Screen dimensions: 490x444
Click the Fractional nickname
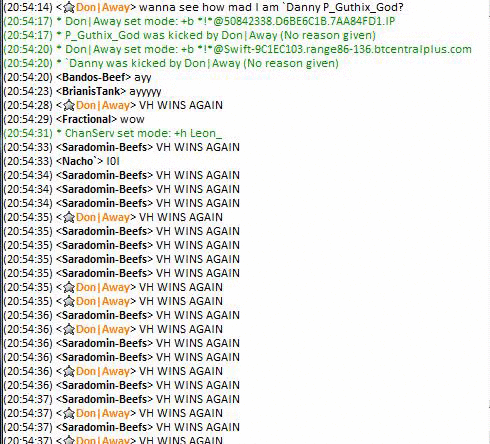tap(86, 119)
